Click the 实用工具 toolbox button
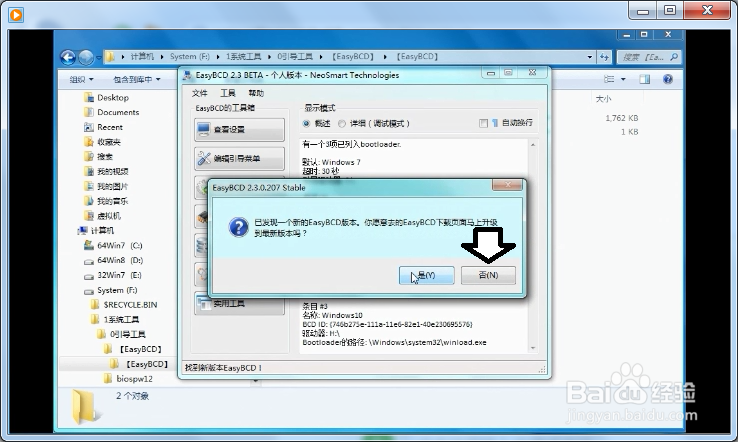This screenshot has width=738, height=442. click(240, 304)
